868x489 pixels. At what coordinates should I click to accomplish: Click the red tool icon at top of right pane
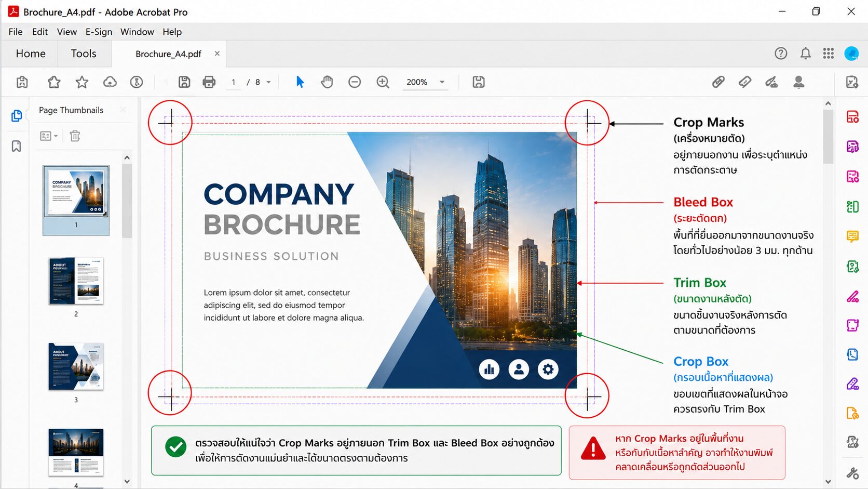[x=852, y=116]
